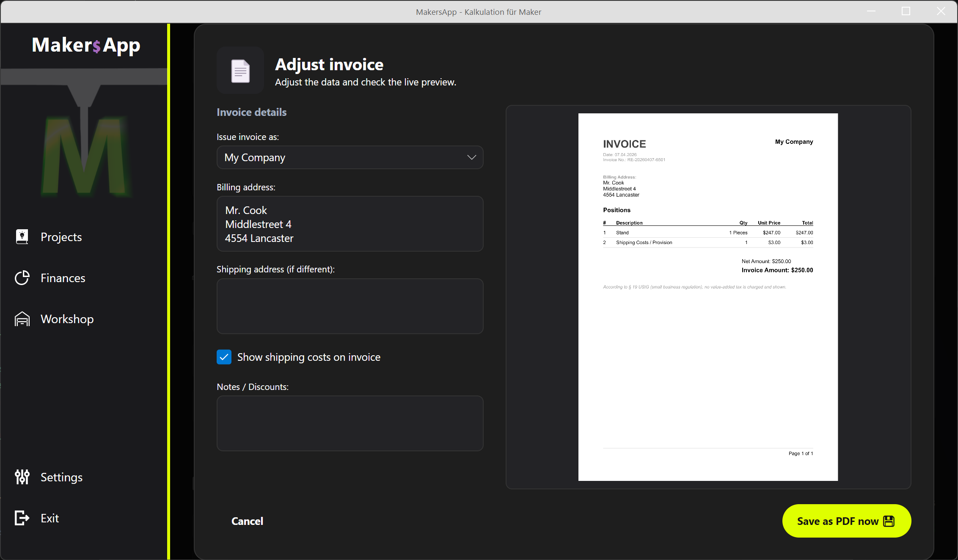Expand the Issue invoice as dropdown arrow
The image size is (958, 560).
pyautogui.click(x=471, y=157)
